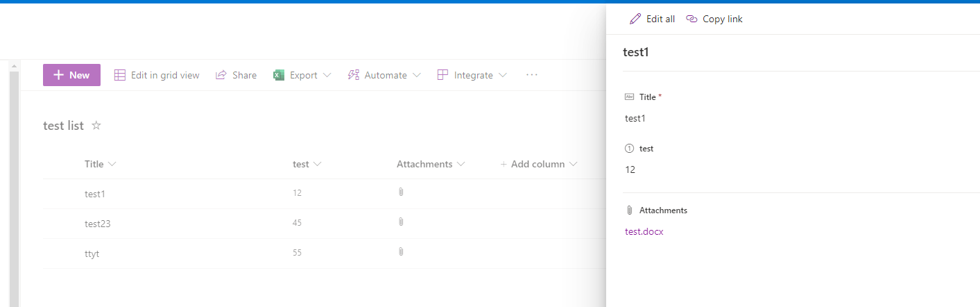The image size is (980, 307).
Task: Click Edit all in the details pane
Action: coord(652,19)
